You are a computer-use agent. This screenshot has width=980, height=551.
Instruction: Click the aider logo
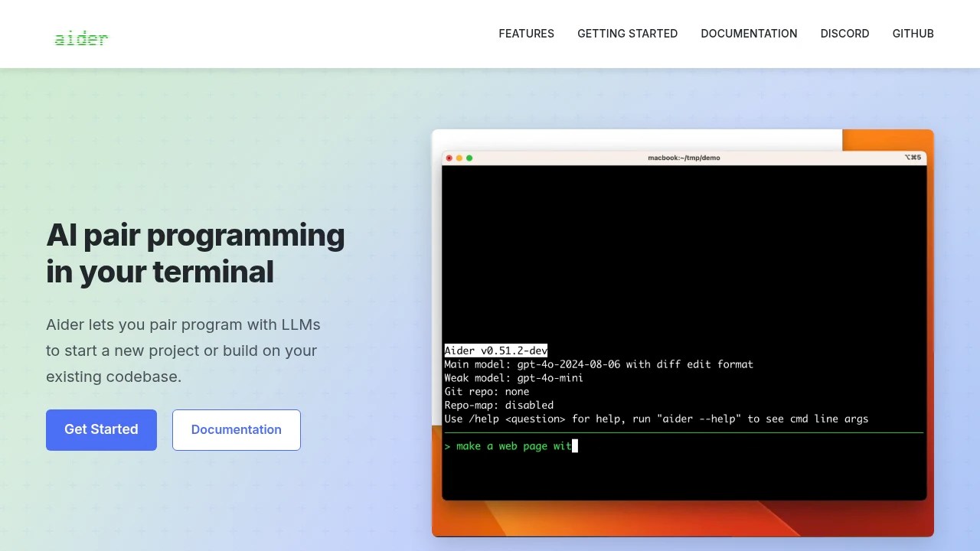(81, 38)
